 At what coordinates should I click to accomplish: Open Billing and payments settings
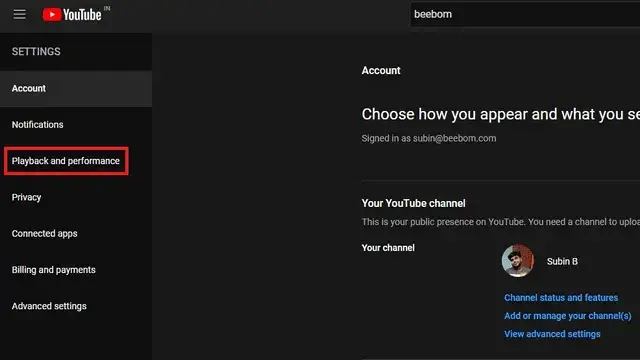[x=76, y=270]
